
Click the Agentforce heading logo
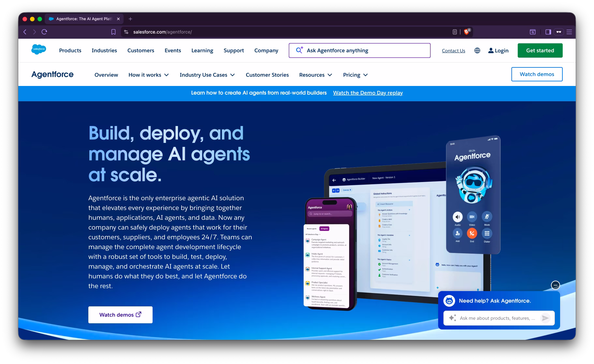[x=52, y=75]
